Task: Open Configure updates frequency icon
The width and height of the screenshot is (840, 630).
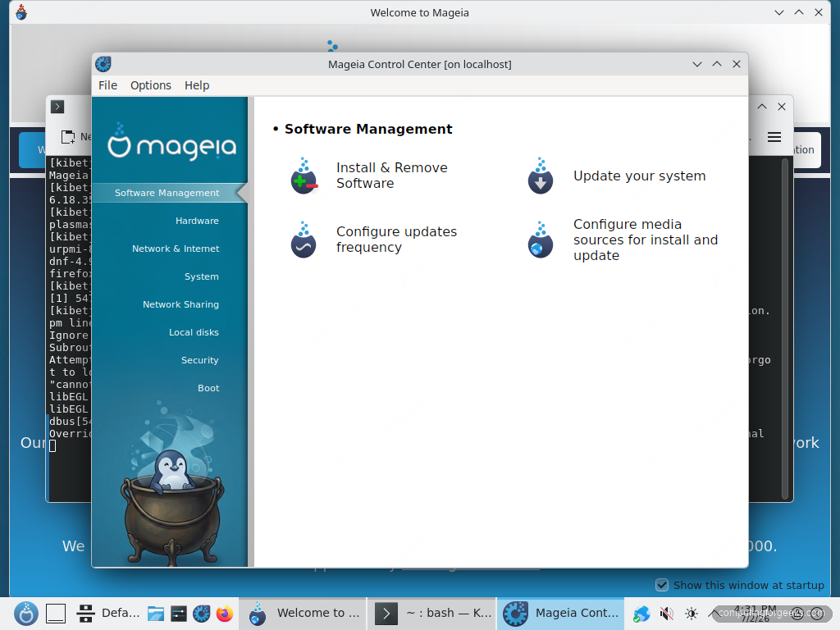Action: 304,240
